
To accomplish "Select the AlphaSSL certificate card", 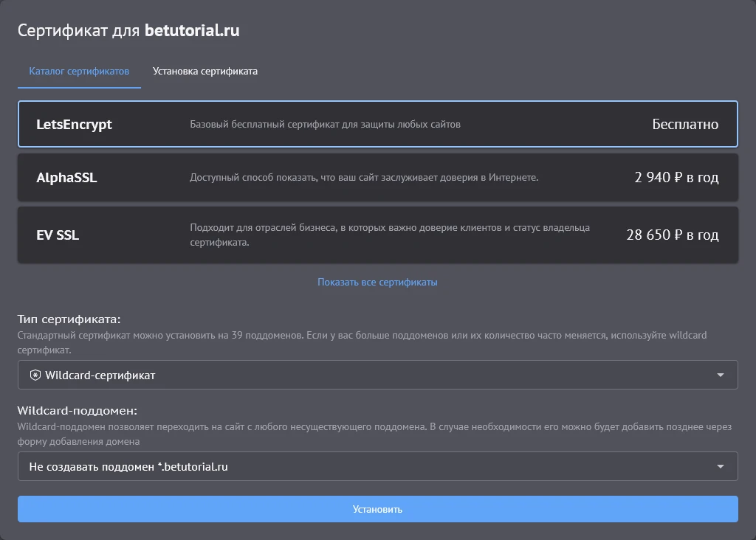I will pos(378,177).
